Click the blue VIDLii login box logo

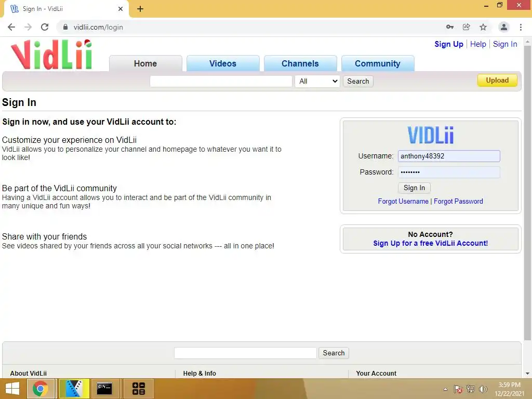[431, 135]
